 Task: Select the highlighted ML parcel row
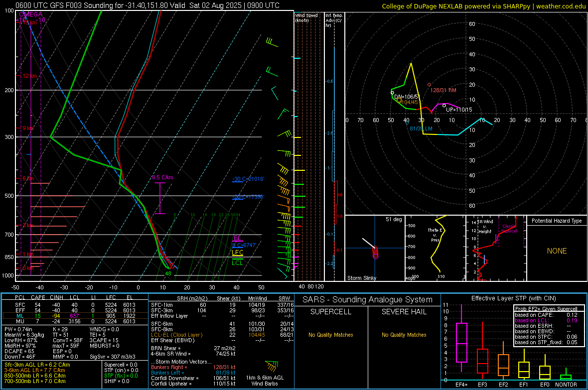click(x=75, y=316)
